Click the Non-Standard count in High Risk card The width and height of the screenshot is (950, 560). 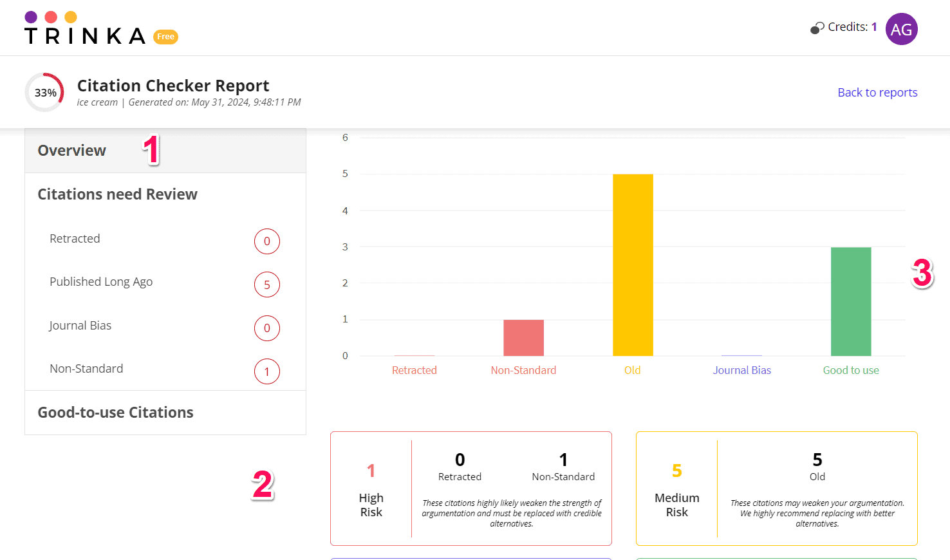coord(563,460)
